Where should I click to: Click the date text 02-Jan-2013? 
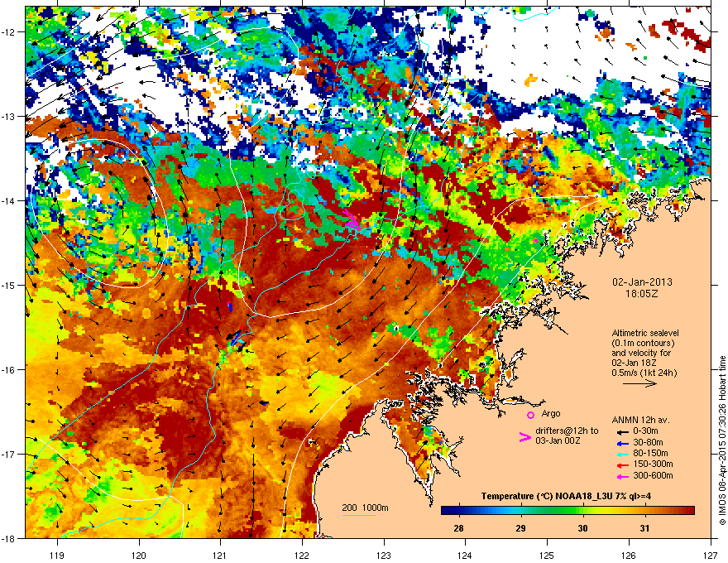[642, 282]
